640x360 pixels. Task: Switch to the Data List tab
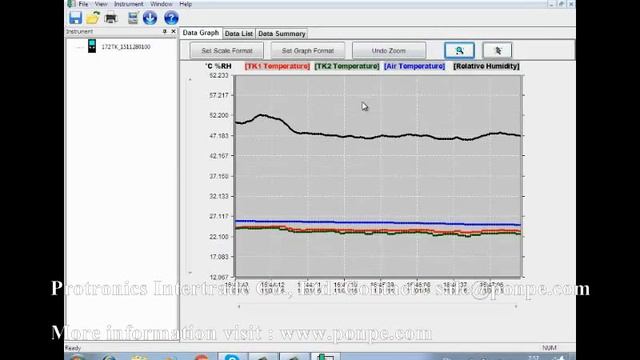(239, 33)
